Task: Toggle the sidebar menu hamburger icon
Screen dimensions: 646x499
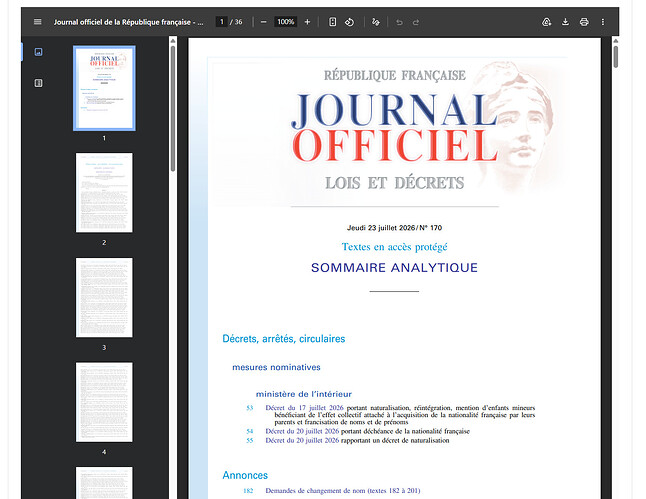Action: (x=37, y=22)
